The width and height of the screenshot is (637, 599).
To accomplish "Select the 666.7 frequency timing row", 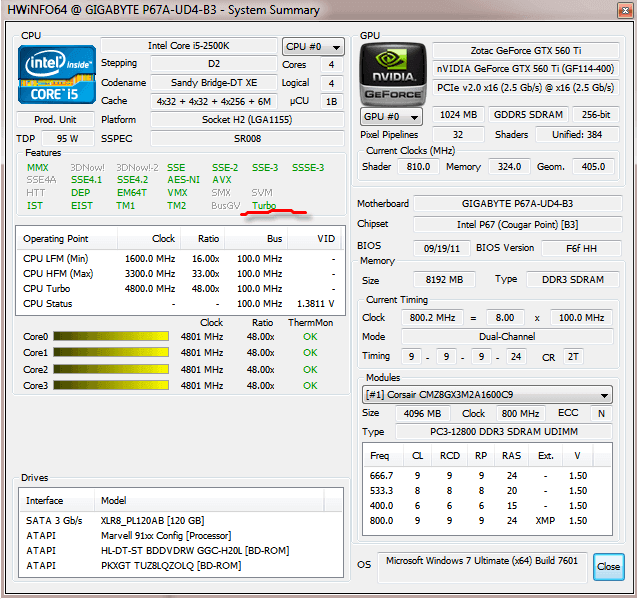I will [487, 476].
